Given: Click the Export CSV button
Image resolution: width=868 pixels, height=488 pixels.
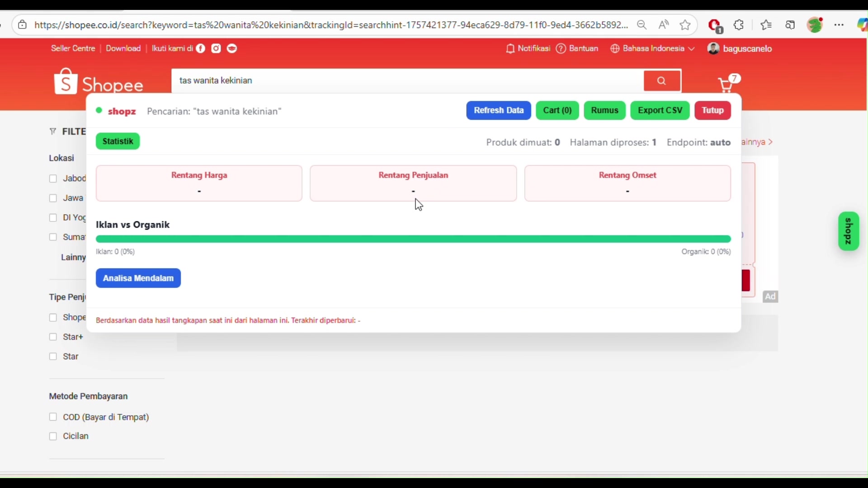Looking at the screenshot, I should tap(660, 111).
